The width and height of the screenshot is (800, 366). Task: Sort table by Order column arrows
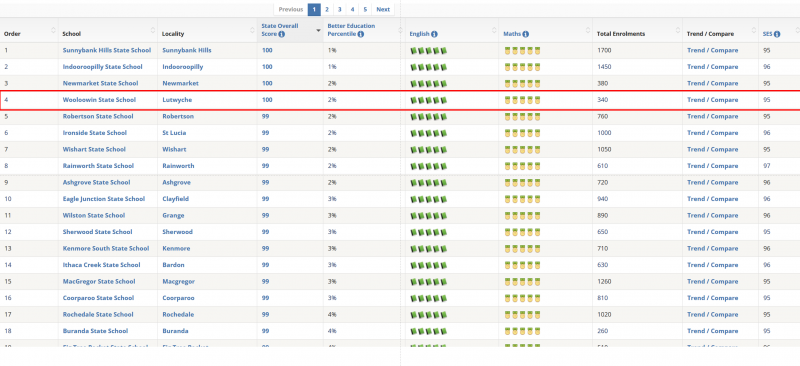pos(54,30)
